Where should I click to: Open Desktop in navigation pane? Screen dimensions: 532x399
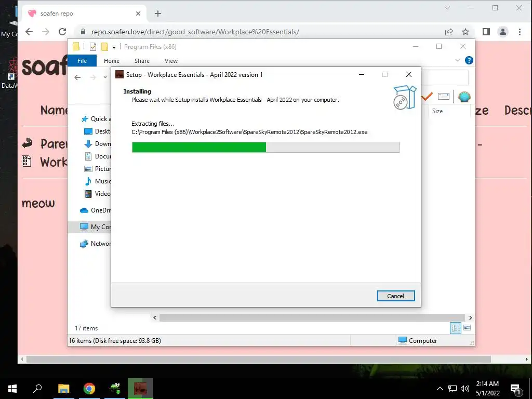[x=97, y=131]
